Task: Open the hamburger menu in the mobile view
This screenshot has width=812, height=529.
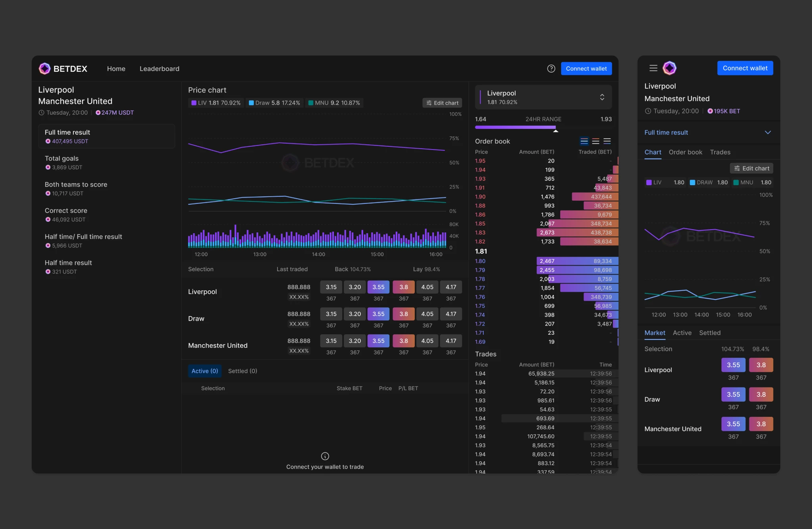Action: point(653,68)
